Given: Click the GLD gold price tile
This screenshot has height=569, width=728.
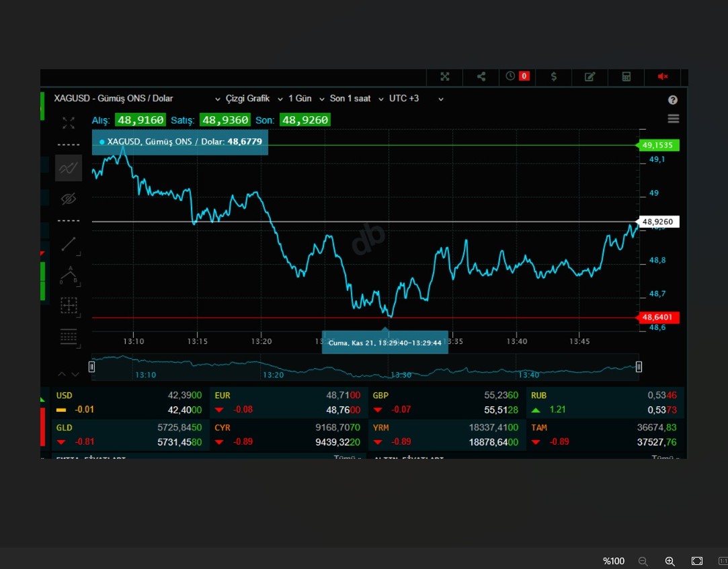Looking at the screenshot, I should click(x=129, y=435).
